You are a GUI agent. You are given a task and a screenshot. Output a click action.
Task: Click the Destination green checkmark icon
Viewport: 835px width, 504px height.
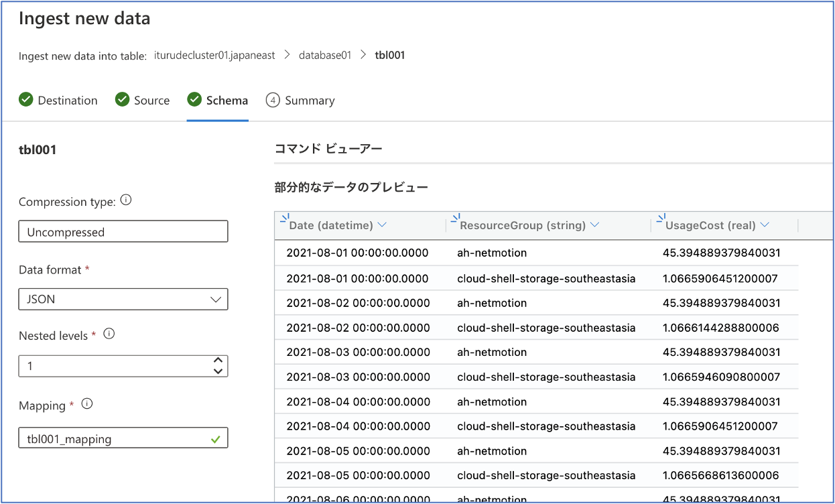tap(25, 100)
